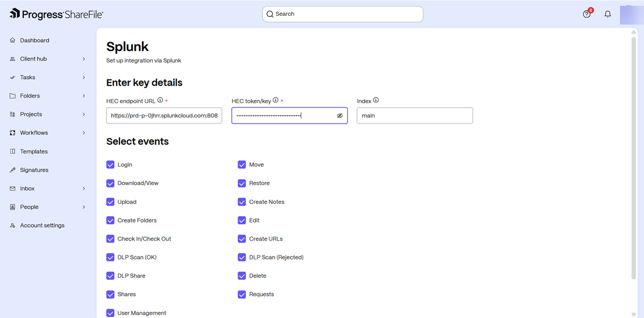Uncheck the Create Folders checkbox
This screenshot has width=644, height=318.
click(110, 220)
